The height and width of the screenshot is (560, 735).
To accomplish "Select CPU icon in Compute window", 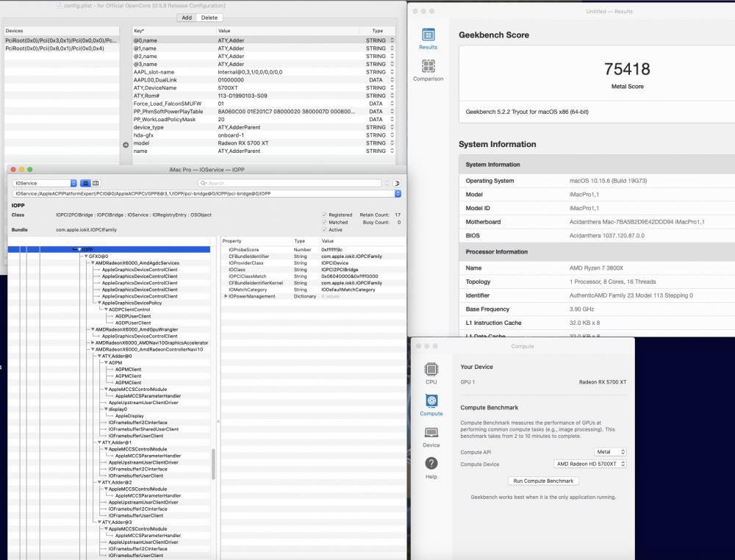I will [431, 373].
